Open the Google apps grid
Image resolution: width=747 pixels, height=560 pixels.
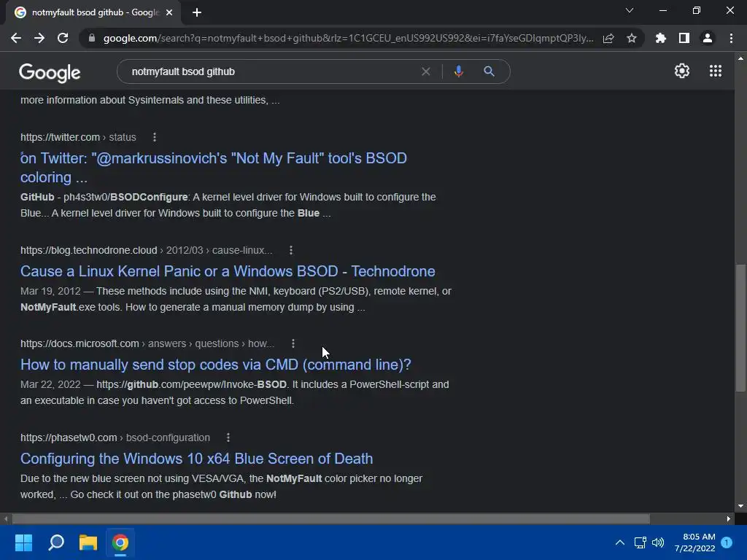click(x=716, y=71)
